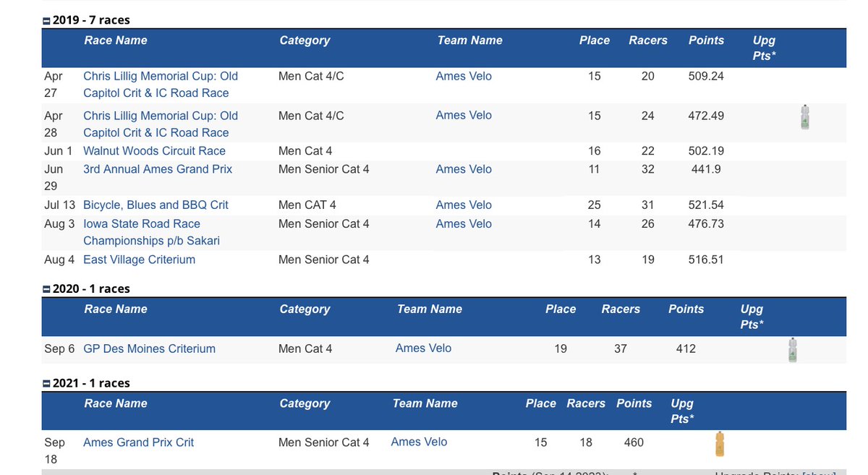Click the Men CAT 4 category cell for Jul 13
The width and height of the screenshot is (868, 475).
(307, 205)
